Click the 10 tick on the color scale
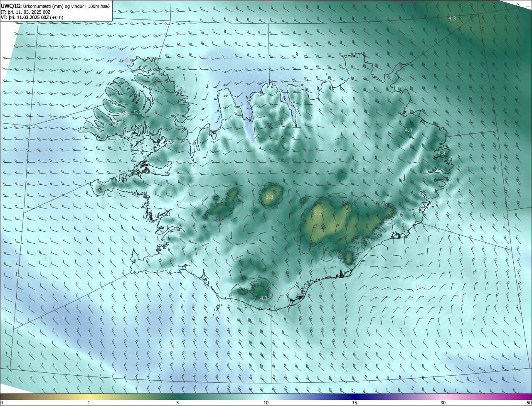 pyautogui.click(x=266, y=403)
